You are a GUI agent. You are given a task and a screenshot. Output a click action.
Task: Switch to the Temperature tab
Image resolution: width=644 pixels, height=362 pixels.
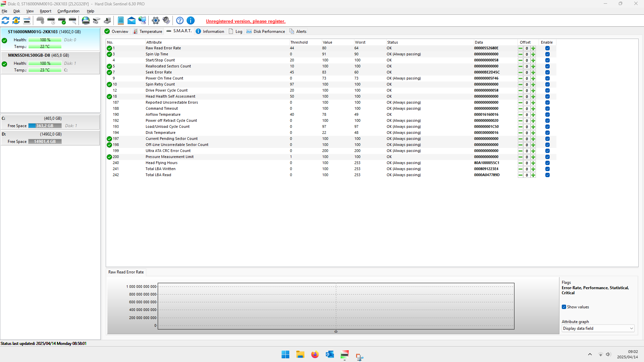tap(148, 32)
